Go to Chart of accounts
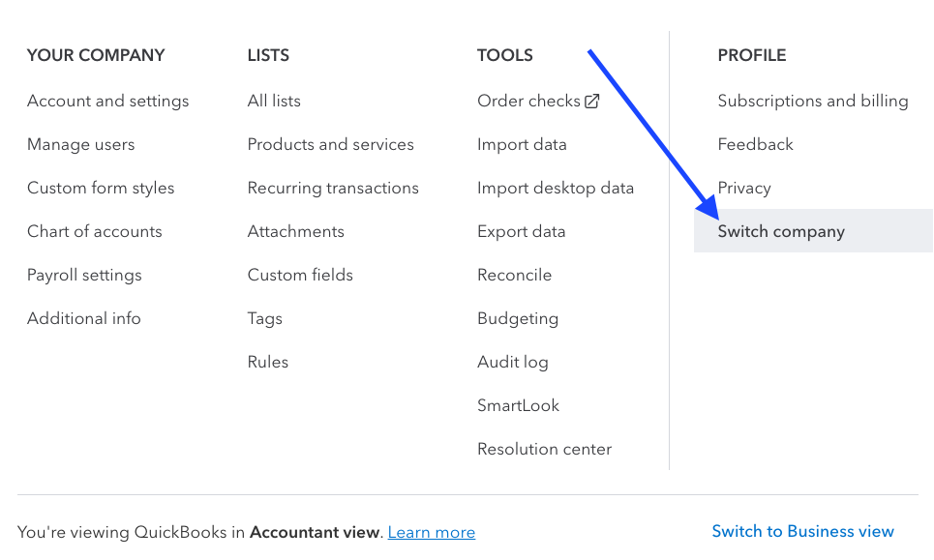The height and width of the screenshot is (560, 934). 95,231
